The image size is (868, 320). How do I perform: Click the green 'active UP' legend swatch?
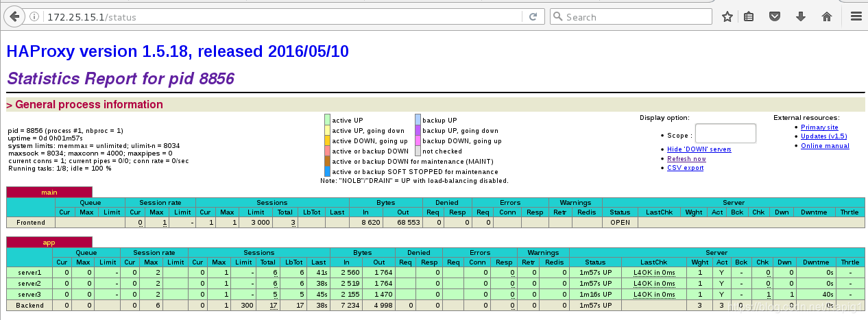327,120
